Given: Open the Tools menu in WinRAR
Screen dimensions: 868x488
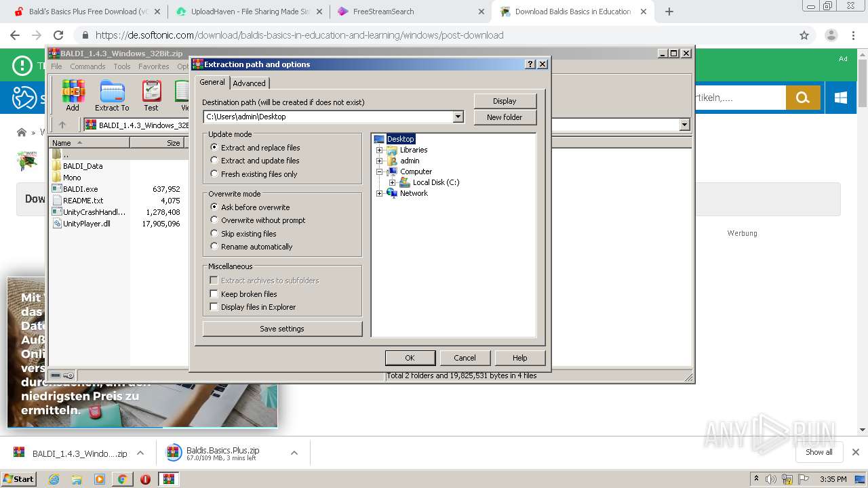Looking at the screenshot, I should (x=122, y=66).
